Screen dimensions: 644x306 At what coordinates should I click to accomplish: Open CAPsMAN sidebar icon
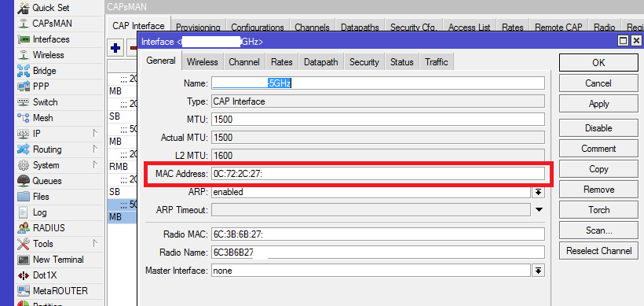click(x=24, y=24)
